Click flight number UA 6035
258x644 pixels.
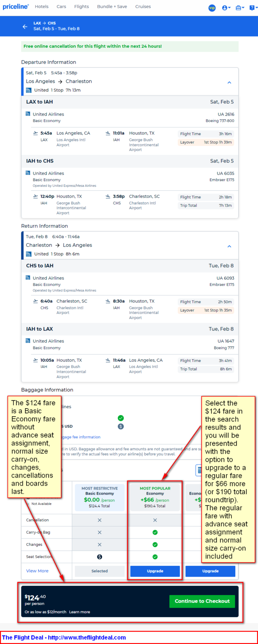coord(225,173)
